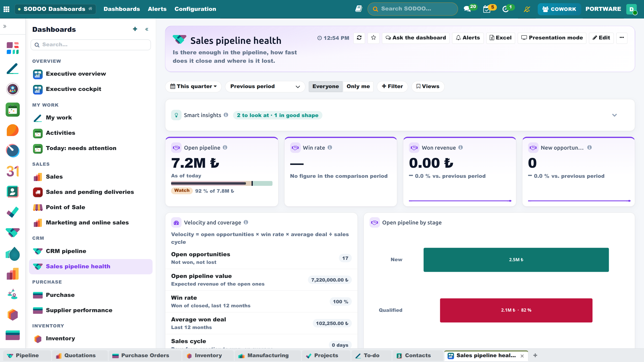Add a new dashboard with plus icon
The height and width of the screenshot is (362, 644).
[x=135, y=29]
